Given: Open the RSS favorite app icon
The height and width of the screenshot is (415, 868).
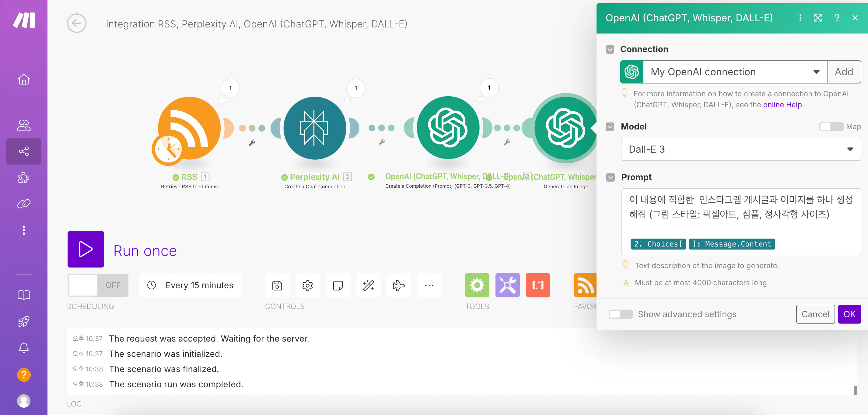Looking at the screenshot, I should (585, 285).
